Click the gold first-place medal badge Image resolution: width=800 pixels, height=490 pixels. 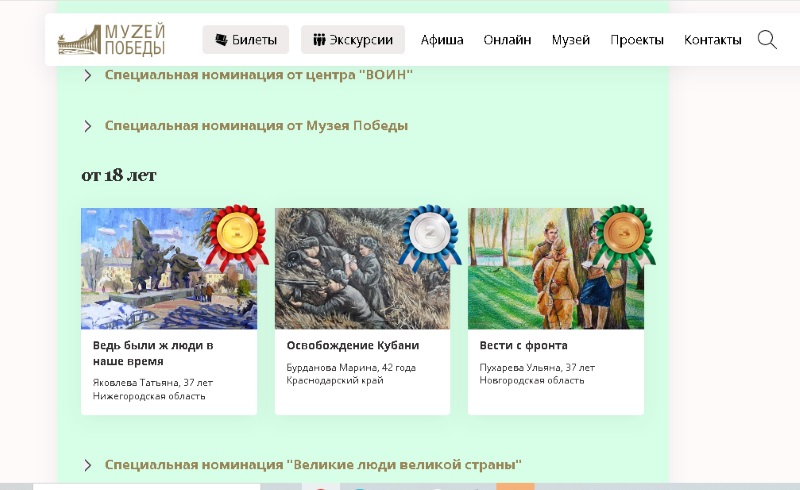pos(237,236)
